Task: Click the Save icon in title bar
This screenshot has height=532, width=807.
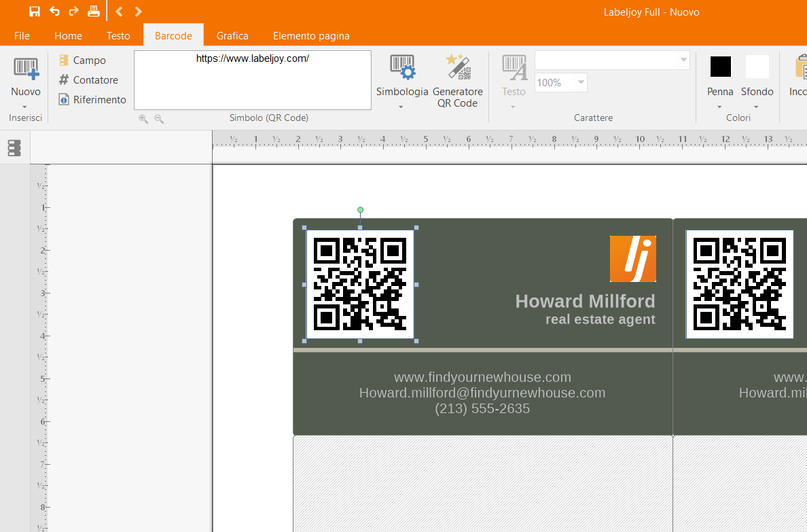Action: tap(35, 12)
